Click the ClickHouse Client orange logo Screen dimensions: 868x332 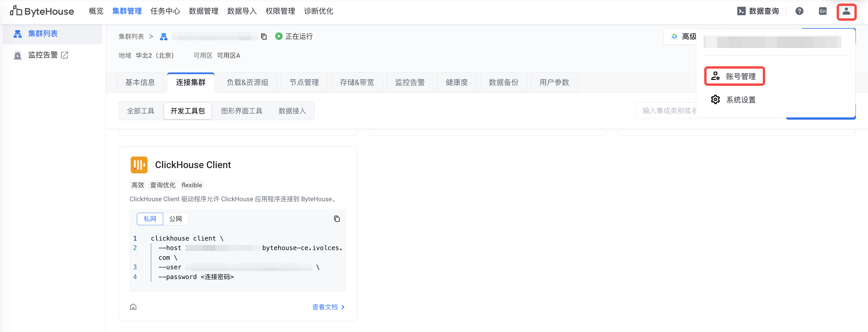click(x=139, y=165)
